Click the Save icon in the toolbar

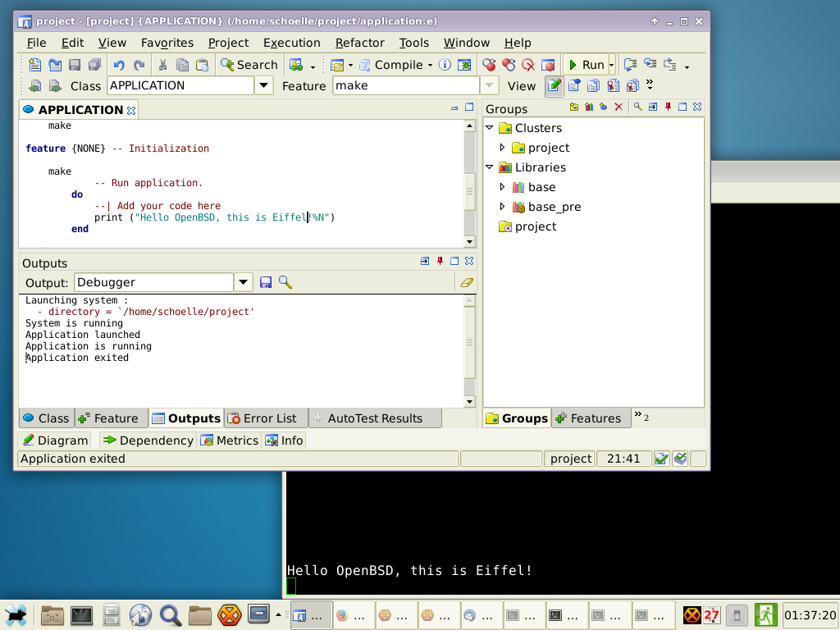tap(75, 65)
